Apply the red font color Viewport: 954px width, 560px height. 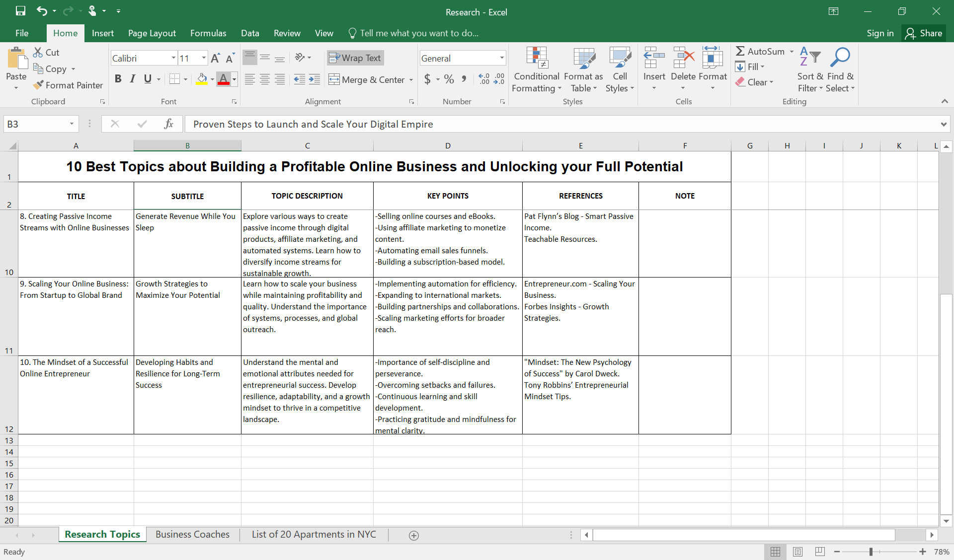(224, 79)
